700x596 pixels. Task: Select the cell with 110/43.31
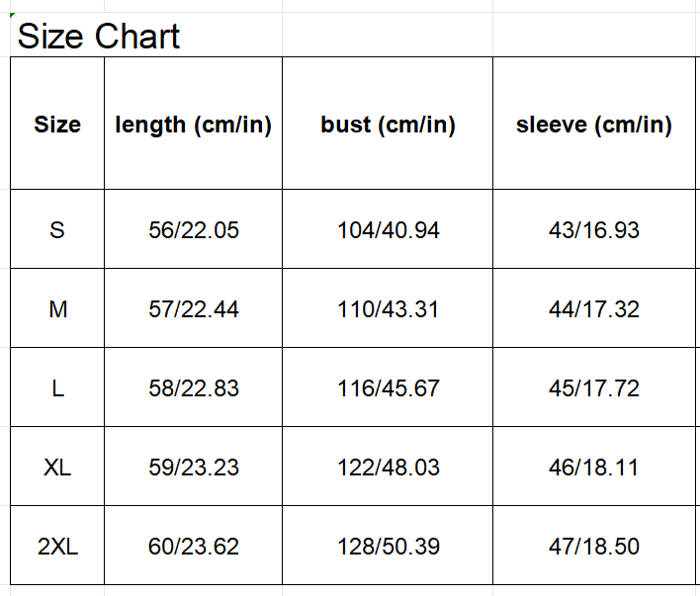point(388,309)
